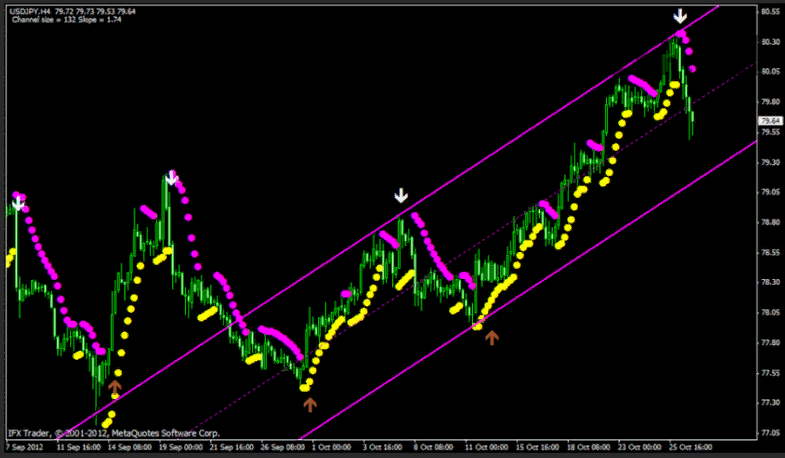Click the 78.05 price scale label
The height and width of the screenshot is (458, 785).
(x=770, y=312)
